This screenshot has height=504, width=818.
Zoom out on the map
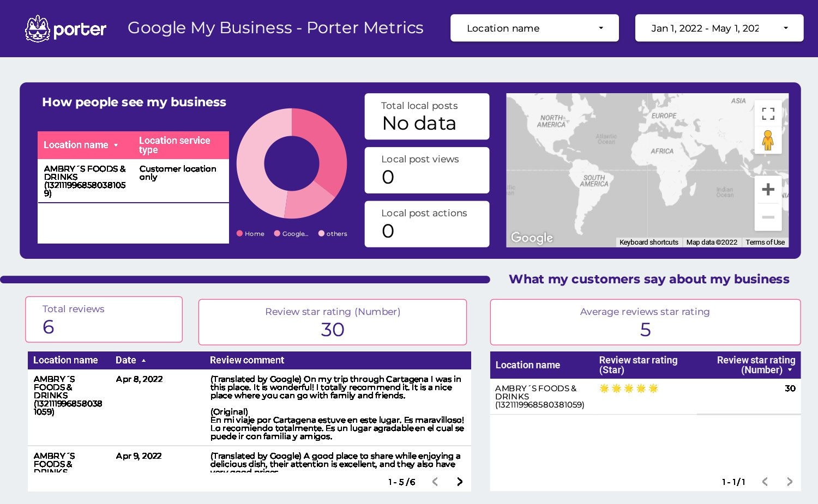tap(768, 217)
